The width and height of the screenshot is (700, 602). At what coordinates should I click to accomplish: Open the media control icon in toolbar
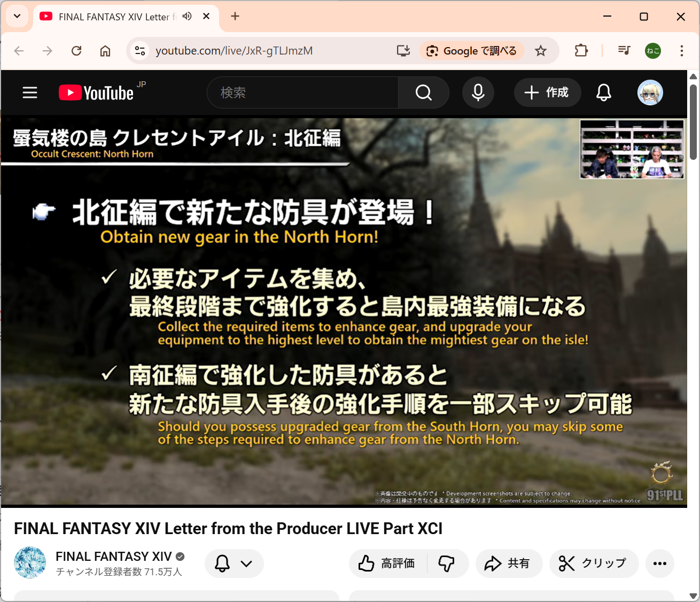(x=624, y=51)
